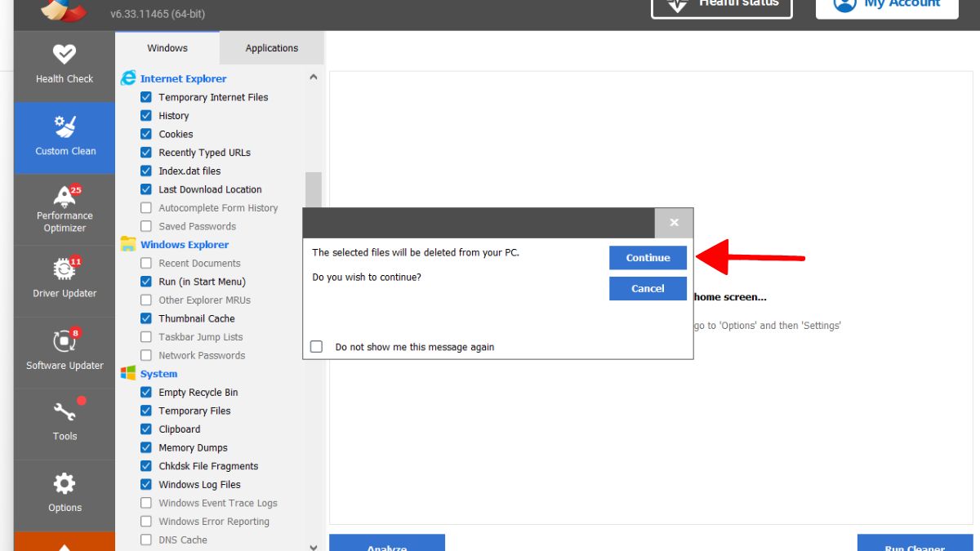Uncheck Chkdsk File Fragments
Viewport: 980px width, 551px height.
tap(146, 466)
